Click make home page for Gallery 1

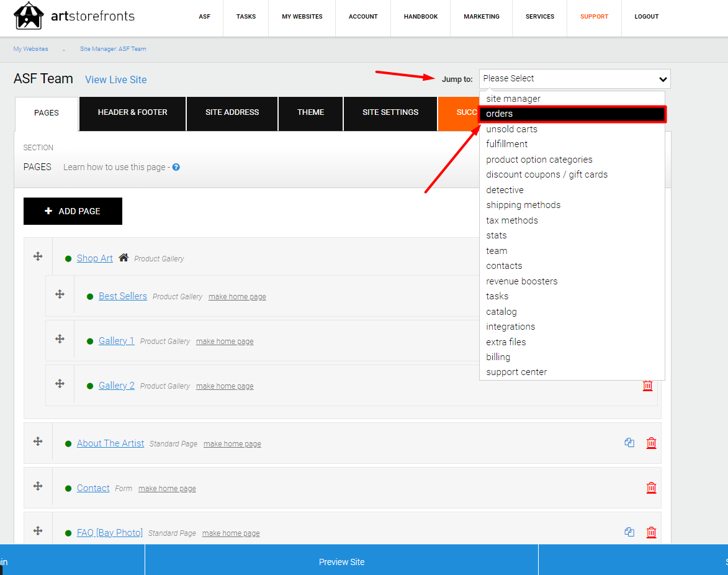[x=225, y=342]
